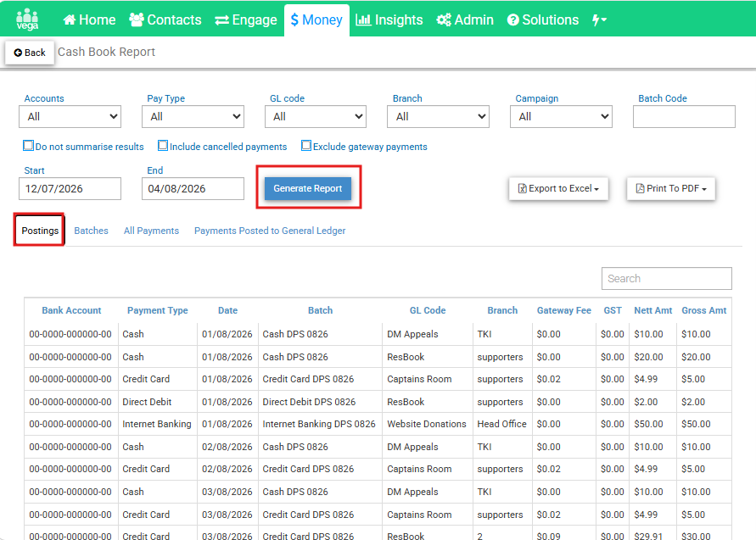This screenshot has height=540, width=756.
Task: Open the lightning bolt quick menu
Action: click(x=599, y=19)
